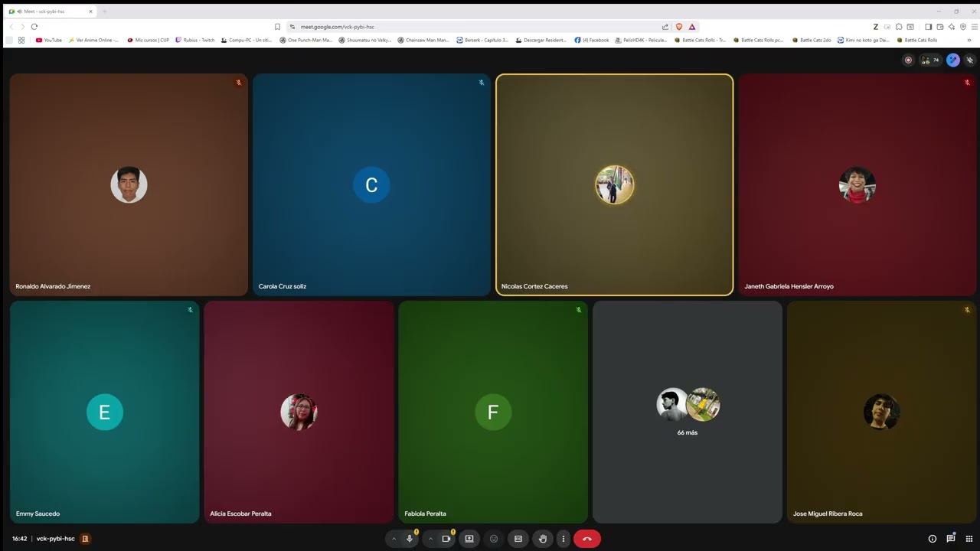Image resolution: width=980 pixels, height=551 pixels.
Task: Select Fabiola Peralta's F avatar
Action: point(493,412)
